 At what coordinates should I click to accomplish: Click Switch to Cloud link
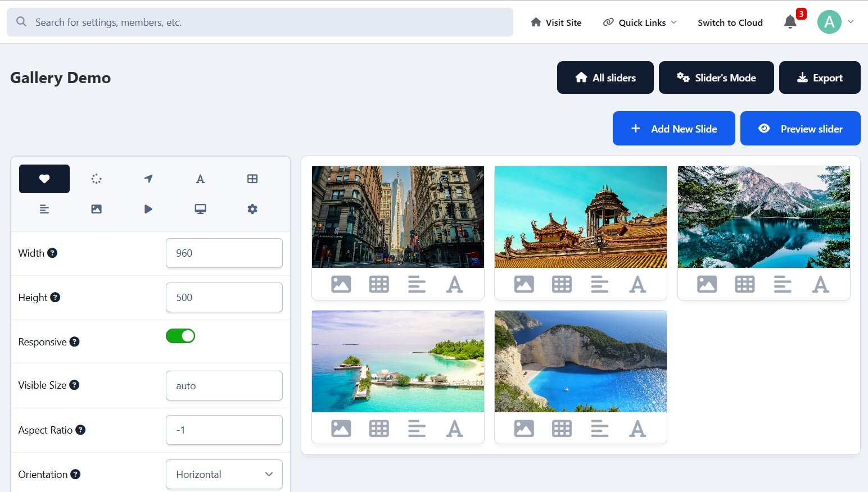(x=730, y=22)
